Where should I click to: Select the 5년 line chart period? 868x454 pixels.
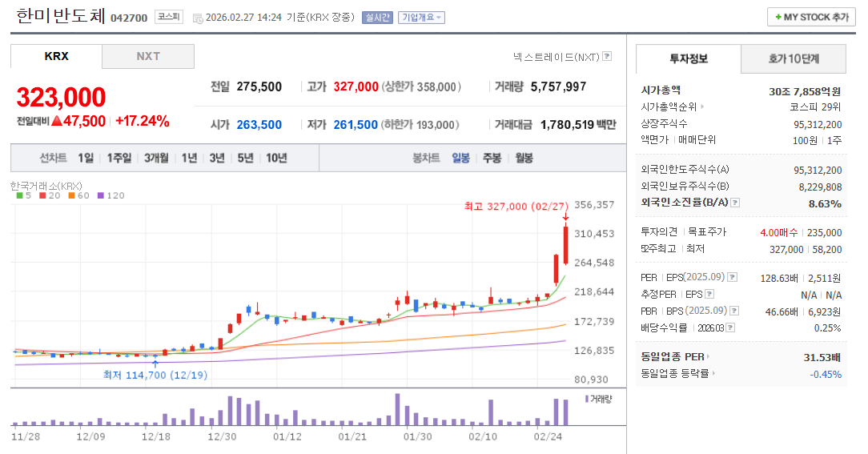coord(245,159)
